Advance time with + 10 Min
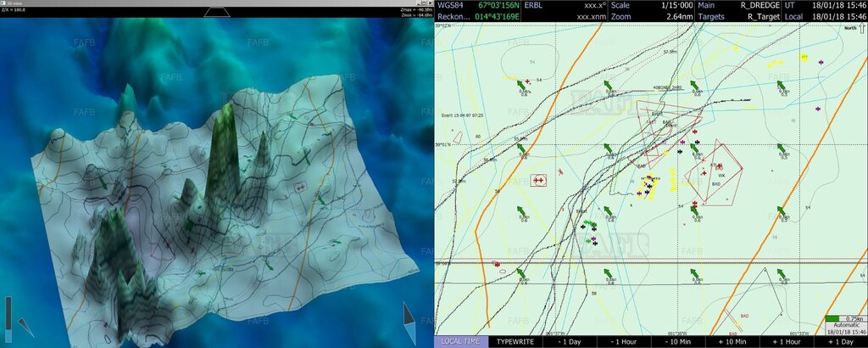Viewport: 868px width, 348px height. [x=732, y=341]
